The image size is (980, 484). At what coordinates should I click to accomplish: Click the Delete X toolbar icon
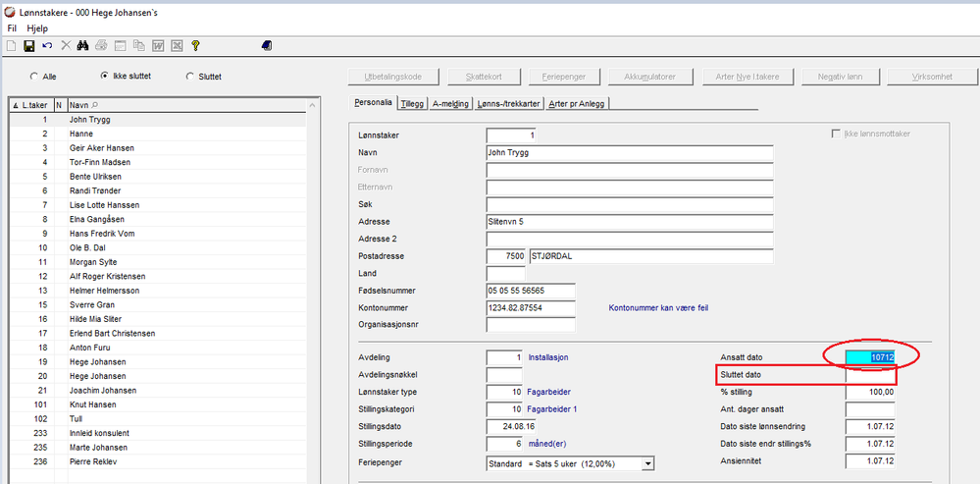tap(66, 45)
